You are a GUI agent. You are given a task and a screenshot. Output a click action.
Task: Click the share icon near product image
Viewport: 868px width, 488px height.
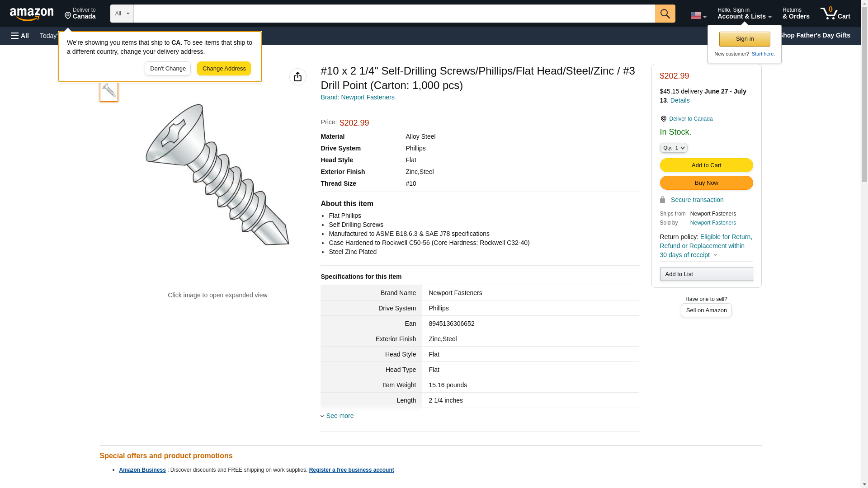(297, 77)
